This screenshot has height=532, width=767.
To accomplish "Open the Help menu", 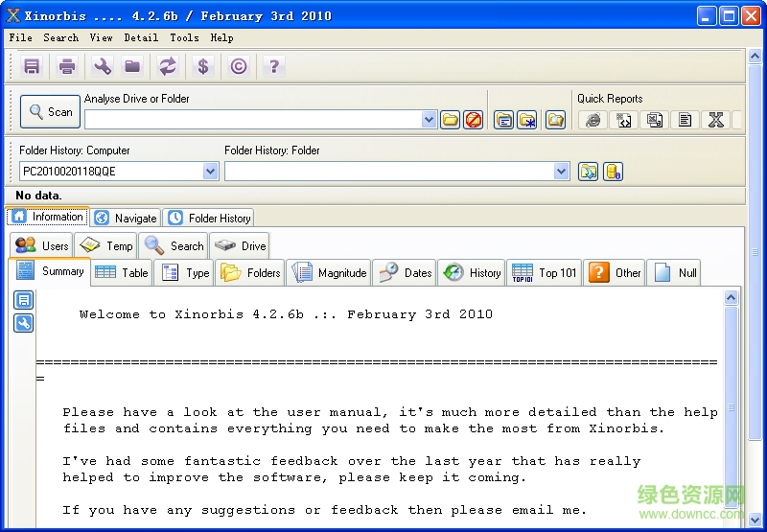I will point(222,37).
